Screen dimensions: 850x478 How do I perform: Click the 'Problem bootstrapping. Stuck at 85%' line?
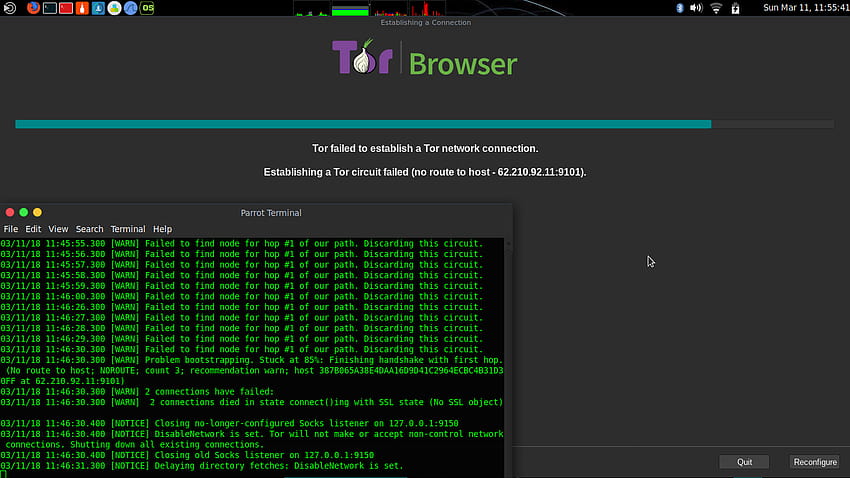[x=252, y=360]
